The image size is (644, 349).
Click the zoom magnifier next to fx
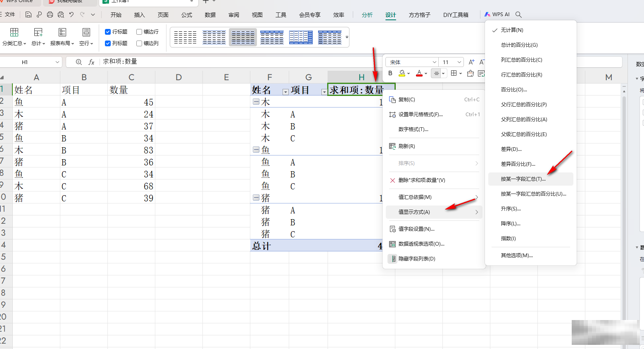79,62
